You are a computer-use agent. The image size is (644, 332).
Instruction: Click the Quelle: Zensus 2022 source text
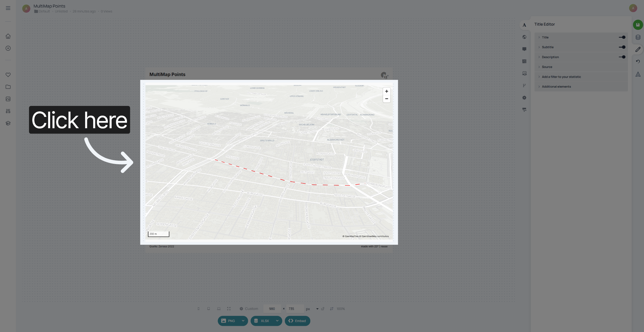click(x=162, y=247)
